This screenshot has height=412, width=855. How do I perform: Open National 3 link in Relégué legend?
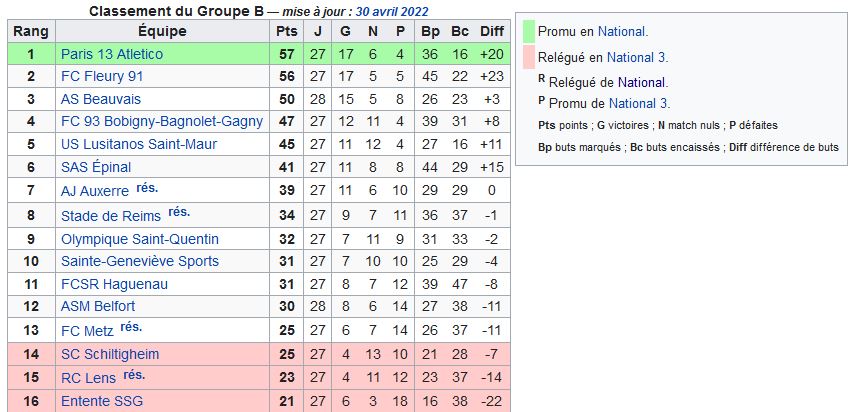[637, 58]
